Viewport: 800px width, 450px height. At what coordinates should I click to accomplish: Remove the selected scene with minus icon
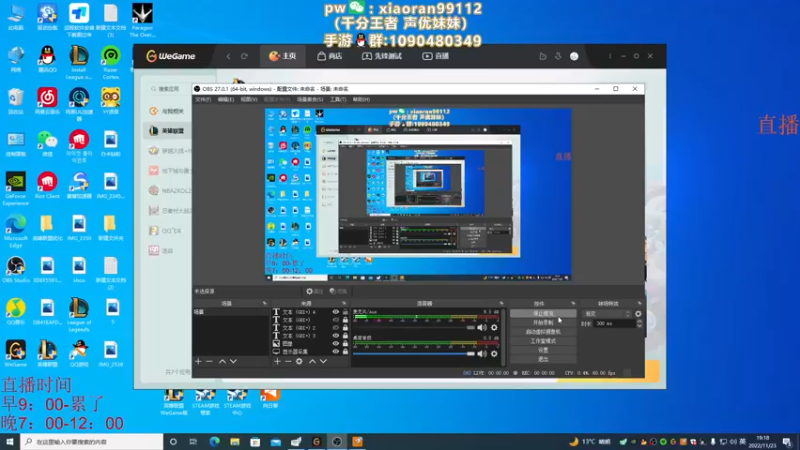209,361
